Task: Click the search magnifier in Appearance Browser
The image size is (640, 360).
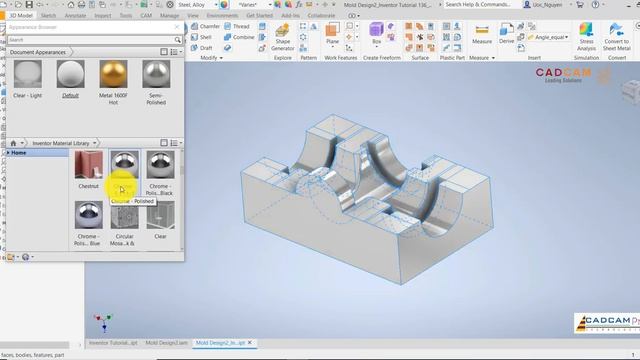Action: coord(178,40)
